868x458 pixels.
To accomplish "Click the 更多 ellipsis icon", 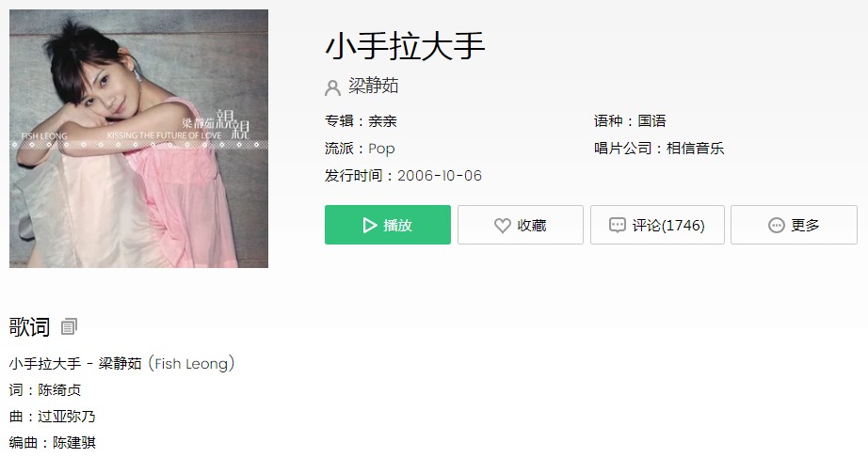I will (776, 225).
